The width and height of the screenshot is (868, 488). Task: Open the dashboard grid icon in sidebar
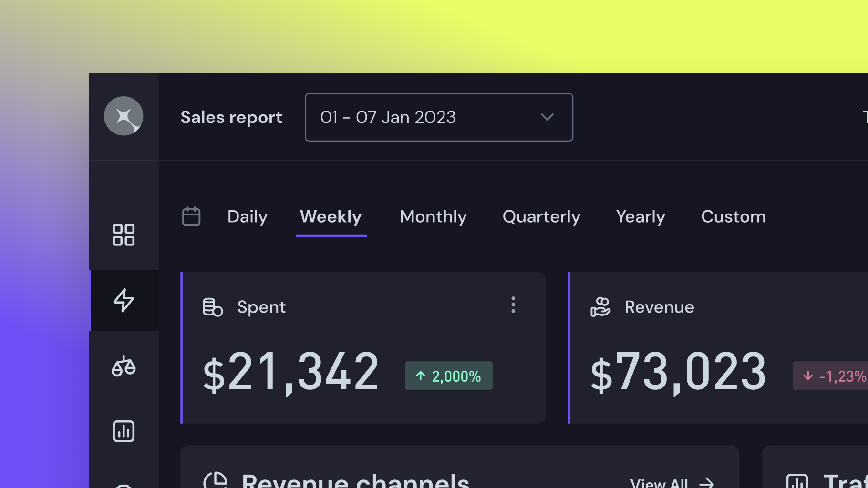[124, 235]
